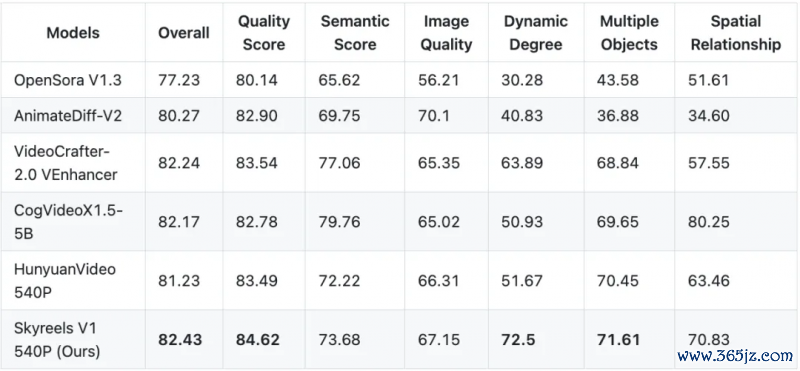800x371 pixels.
Task: Click the AnimateDiff-V2 model name
Action: (x=68, y=115)
